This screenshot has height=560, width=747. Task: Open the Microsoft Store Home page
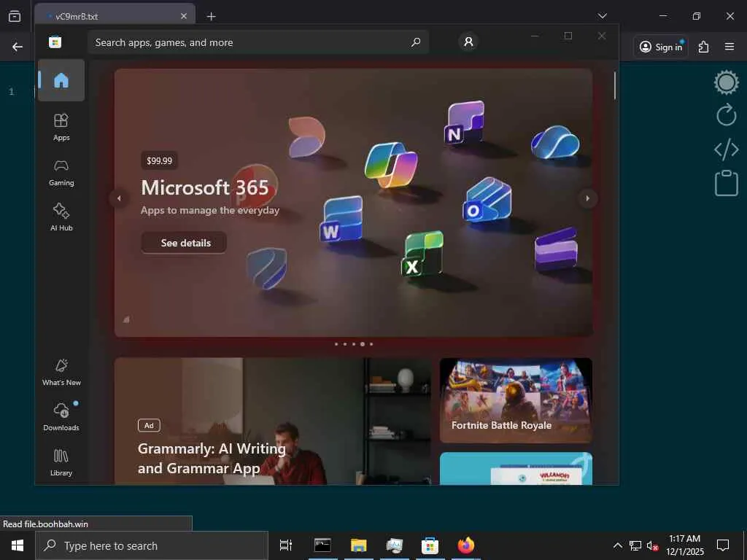pyautogui.click(x=61, y=80)
